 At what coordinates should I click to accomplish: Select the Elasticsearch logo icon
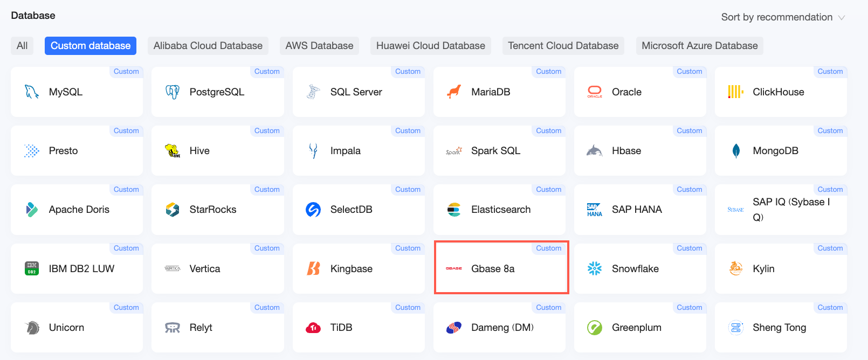pos(454,210)
